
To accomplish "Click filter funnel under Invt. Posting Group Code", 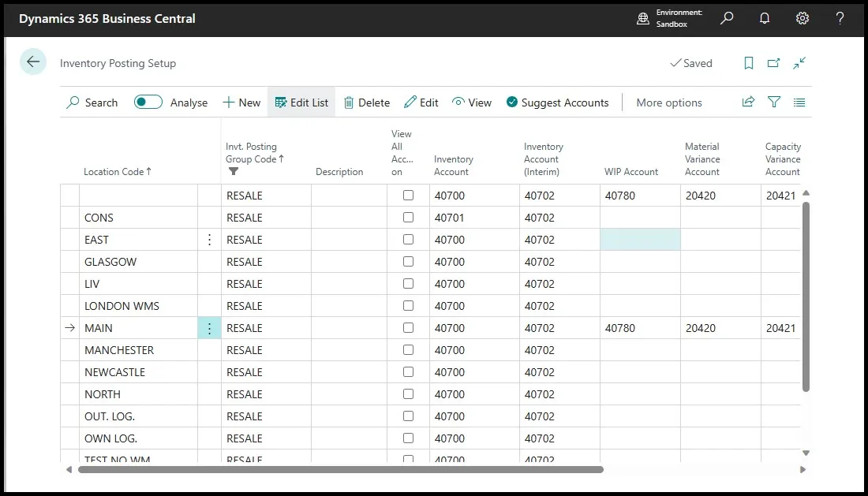I will pos(234,171).
